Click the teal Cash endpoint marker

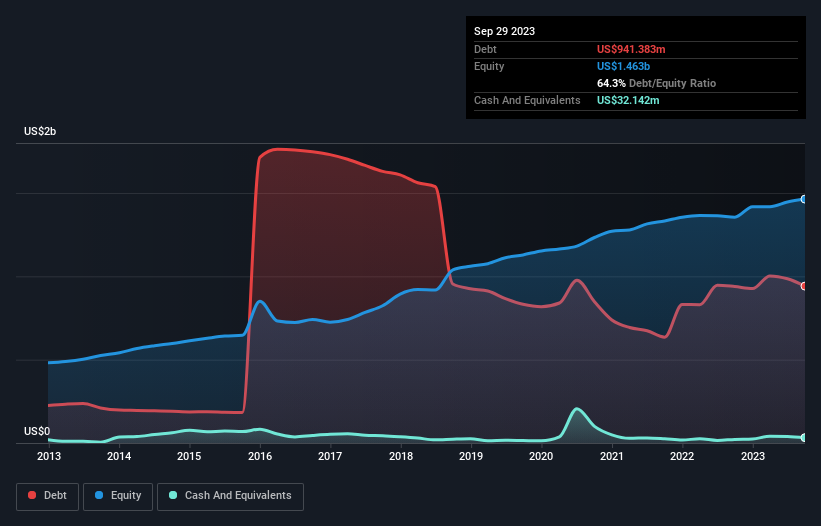[804, 438]
